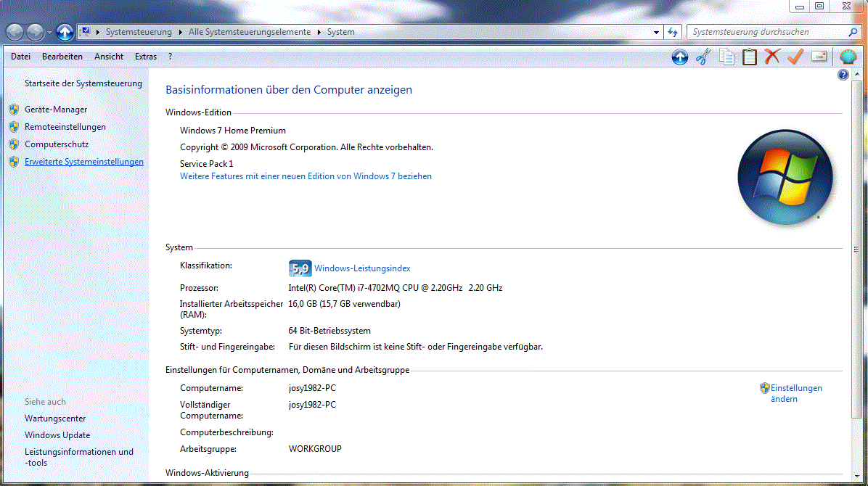Open the Windows-Leistungsindex link
Screen dimensions: 868x486
(362, 268)
